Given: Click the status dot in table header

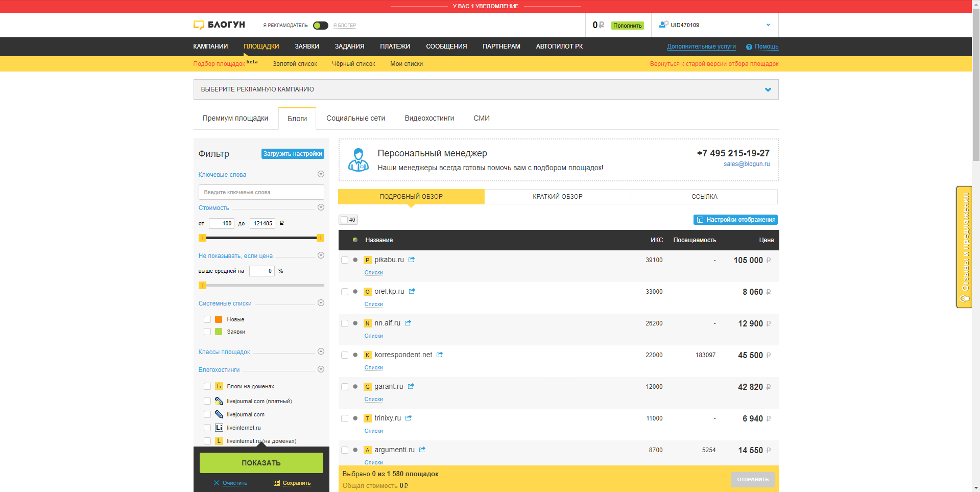Looking at the screenshot, I should [355, 240].
